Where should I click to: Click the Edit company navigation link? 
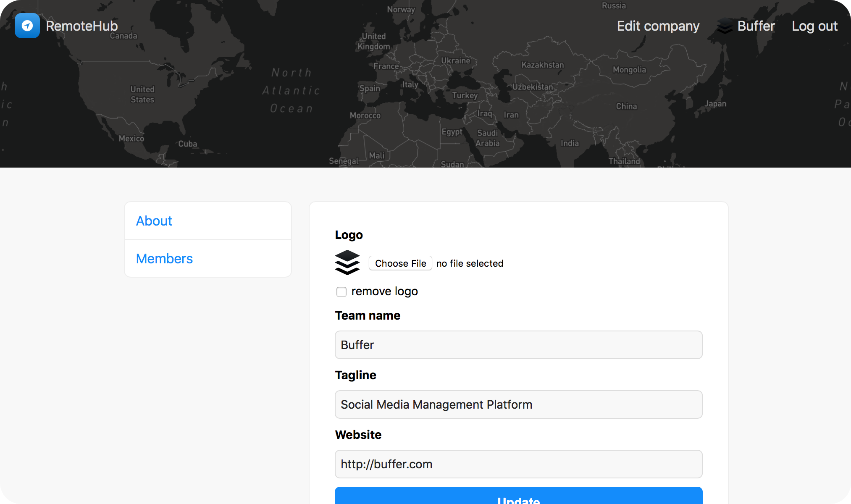658,26
